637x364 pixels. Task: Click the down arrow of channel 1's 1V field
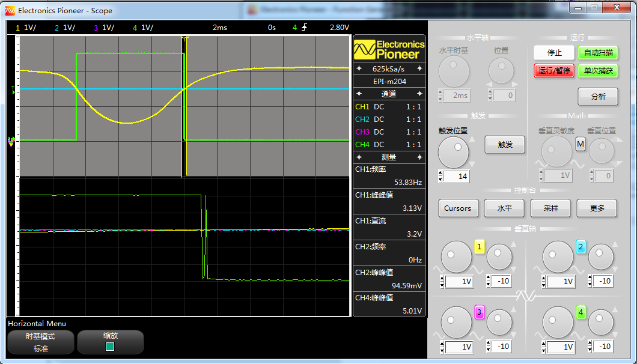coord(443,284)
